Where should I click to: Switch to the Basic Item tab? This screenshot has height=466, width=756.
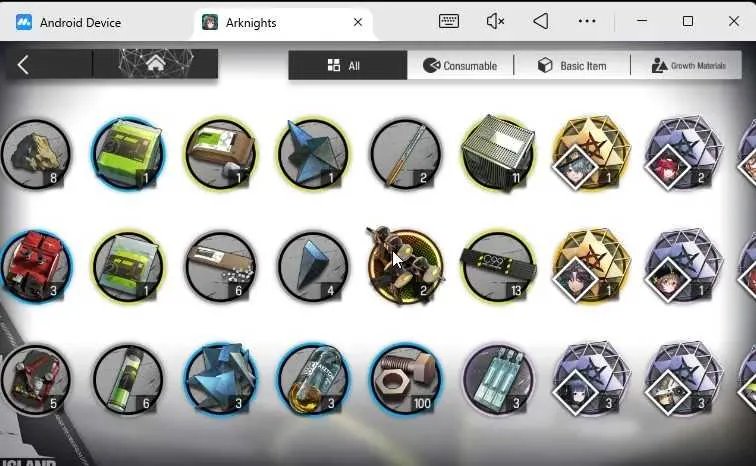[x=572, y=66]
